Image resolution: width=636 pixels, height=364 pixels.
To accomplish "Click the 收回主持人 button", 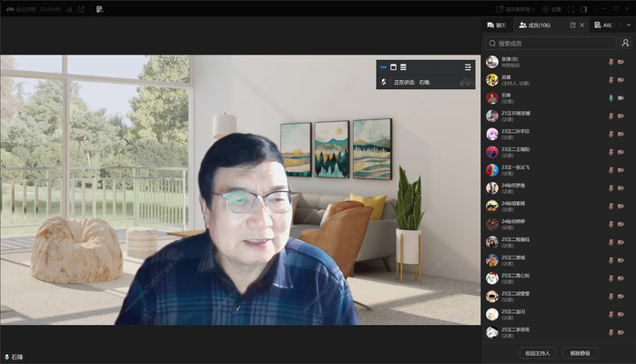I will [x=536, y=352].
